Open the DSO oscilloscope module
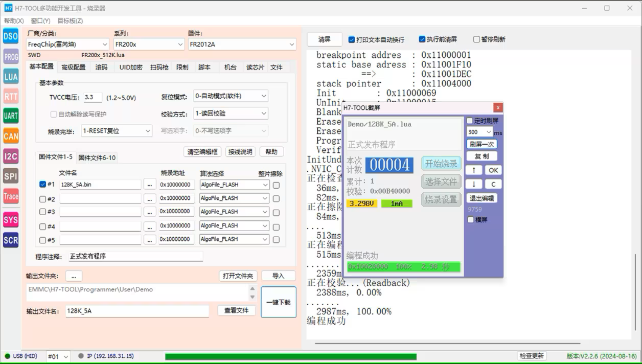This screenshot has width=642, height=364. [11, 36]
